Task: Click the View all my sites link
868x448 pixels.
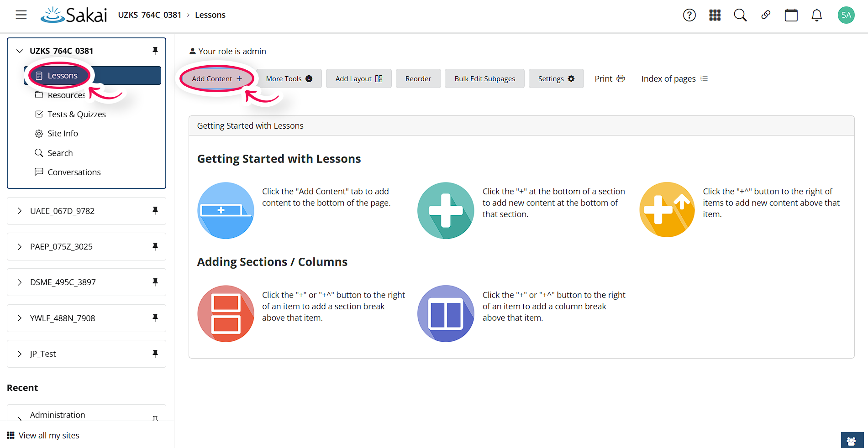Action: (x=49, y=435)
